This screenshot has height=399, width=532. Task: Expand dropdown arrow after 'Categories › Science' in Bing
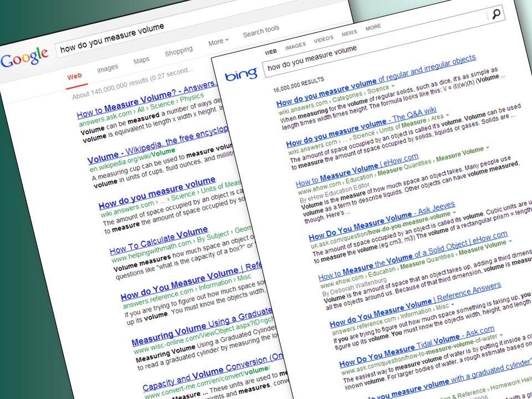[x=393, y=86]
